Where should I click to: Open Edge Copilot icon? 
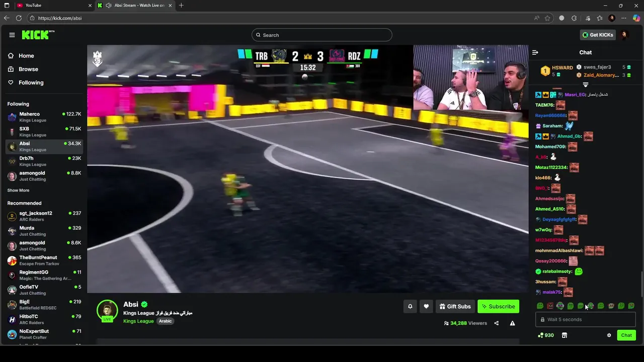click(636, 18)
